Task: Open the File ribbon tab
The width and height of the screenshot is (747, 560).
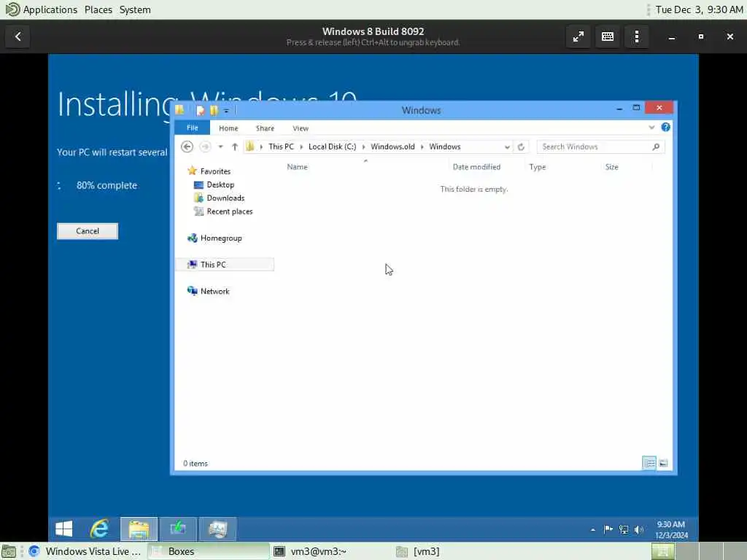Action: point(193,128)
